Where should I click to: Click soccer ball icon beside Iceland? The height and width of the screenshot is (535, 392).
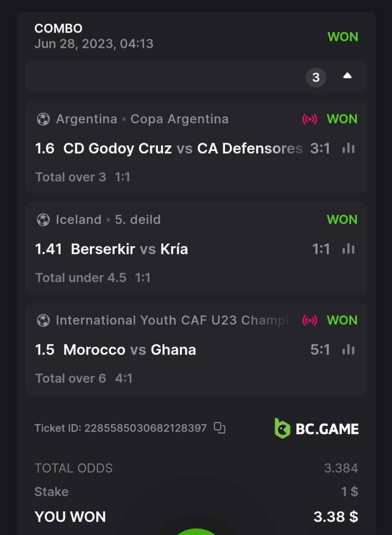[43, 220]
